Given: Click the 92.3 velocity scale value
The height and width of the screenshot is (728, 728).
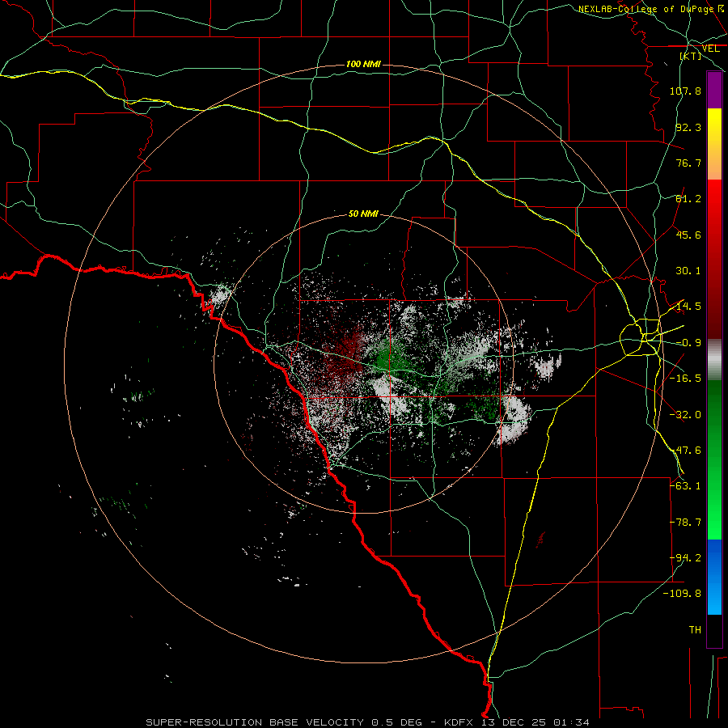Looking at the screenshot, I should coord(688,127).
